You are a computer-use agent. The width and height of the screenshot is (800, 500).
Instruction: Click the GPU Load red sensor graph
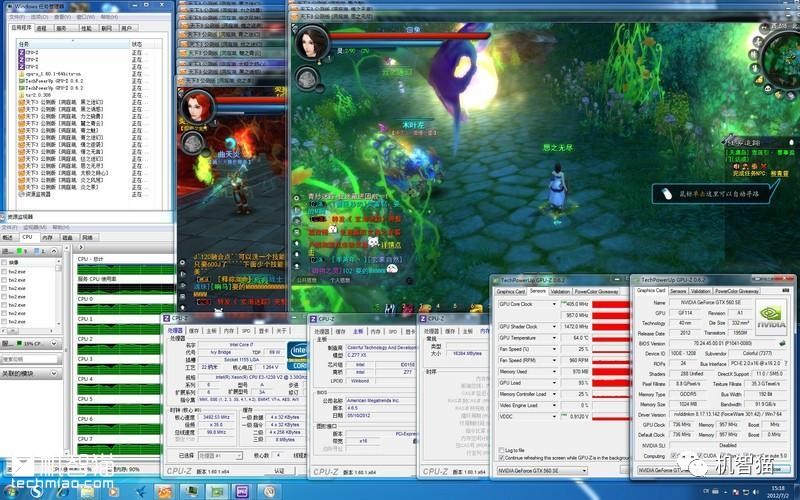pyautogui.click(x=610, y=383)
